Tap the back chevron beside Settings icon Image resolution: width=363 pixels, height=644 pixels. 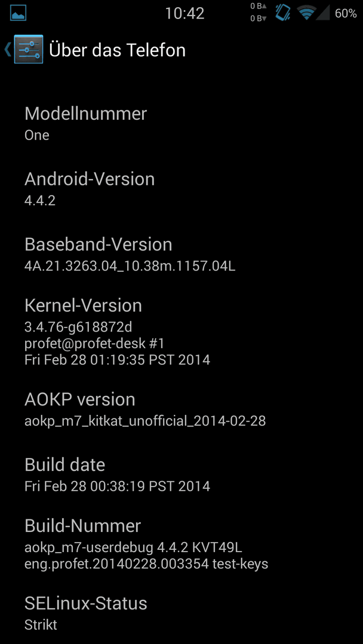(7, 49)
